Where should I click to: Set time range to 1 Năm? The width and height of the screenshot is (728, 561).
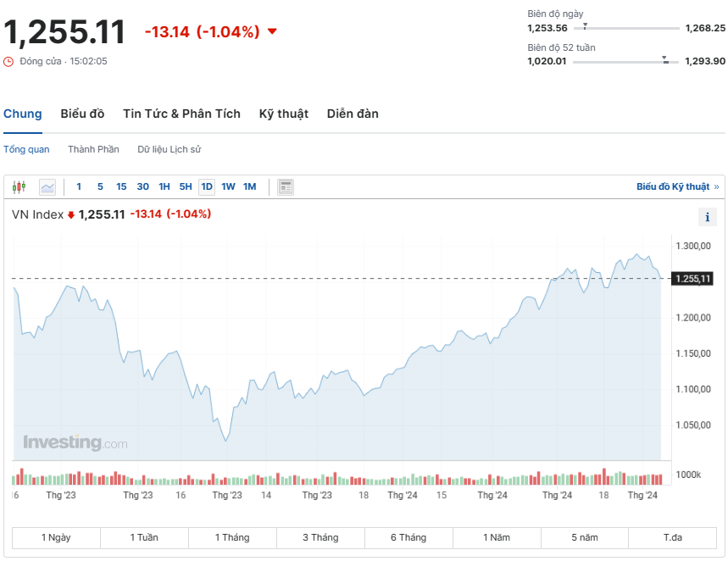[x=497, y=537]
